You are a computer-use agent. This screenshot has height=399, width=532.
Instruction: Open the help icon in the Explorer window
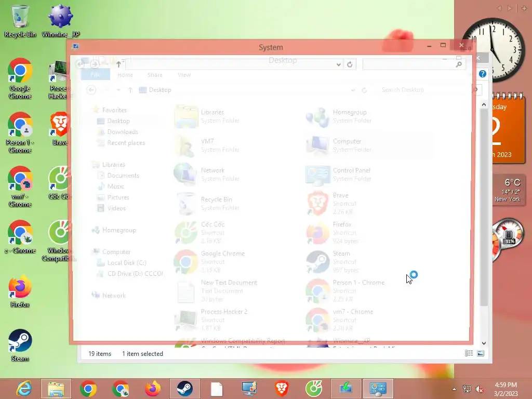pyautogui.click(x=483, y=74)
